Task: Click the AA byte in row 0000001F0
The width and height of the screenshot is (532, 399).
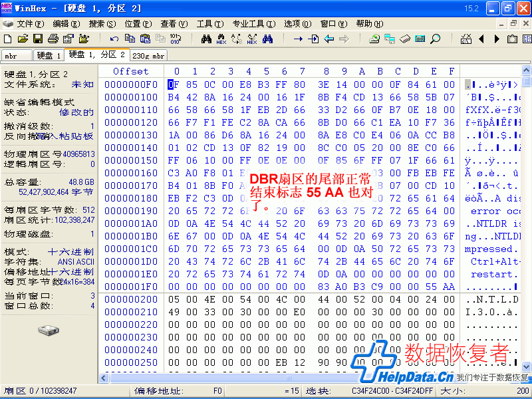Action: (449, 287)
